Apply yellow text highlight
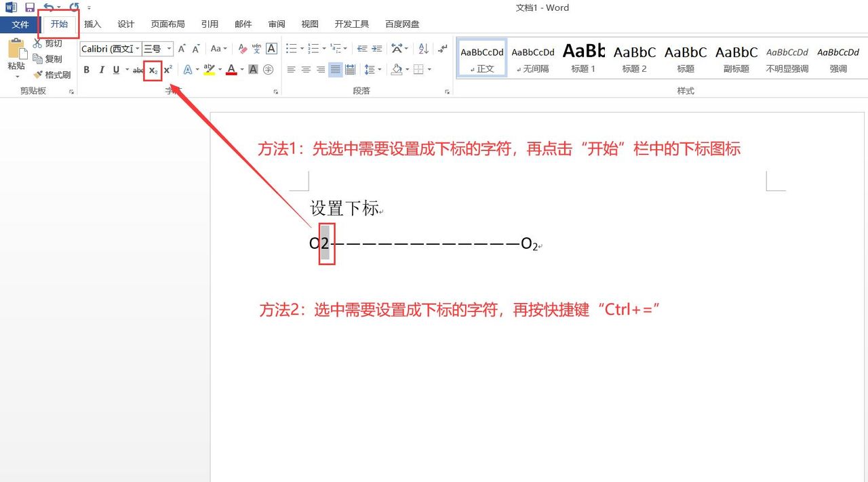This screenshot has width=868, height=482. (x=210, y=70)
